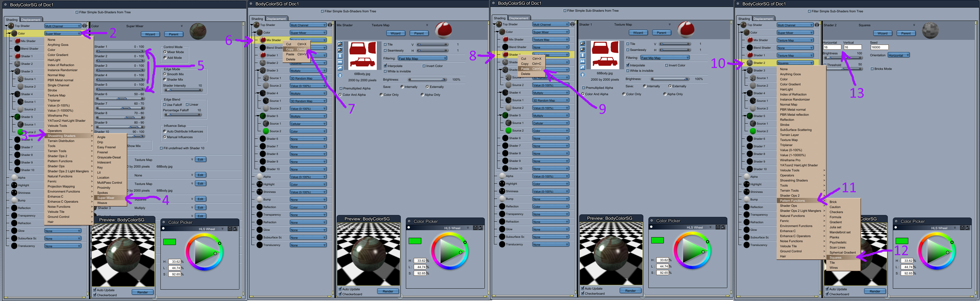Click Parent button in Mix Shader panel
Viewport: 980px width, 301px height.
[419, 33]
